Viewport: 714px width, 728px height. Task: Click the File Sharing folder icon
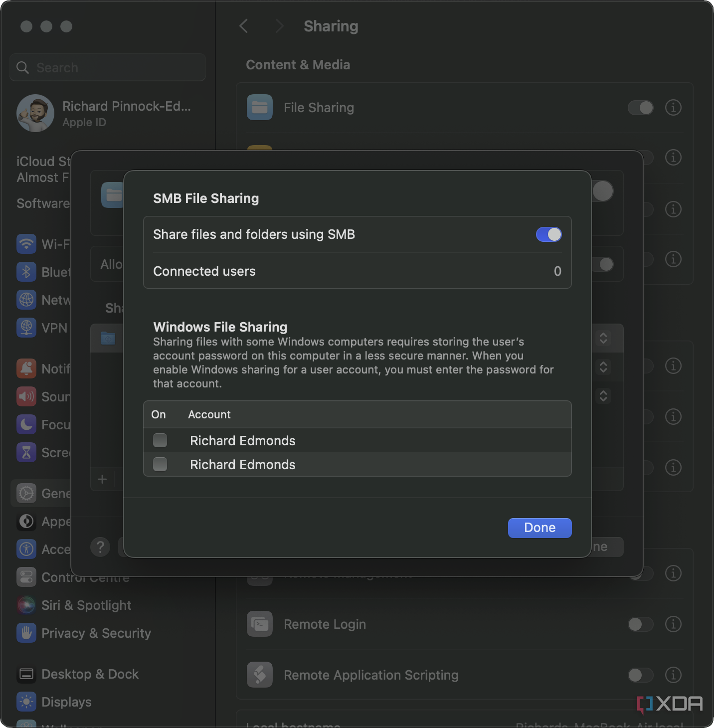pyautogui.click(x=260, y=107)
